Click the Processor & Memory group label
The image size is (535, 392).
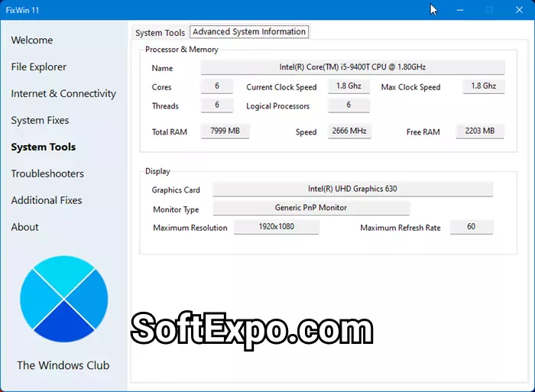pyautogui.click(x=182, y=50)
